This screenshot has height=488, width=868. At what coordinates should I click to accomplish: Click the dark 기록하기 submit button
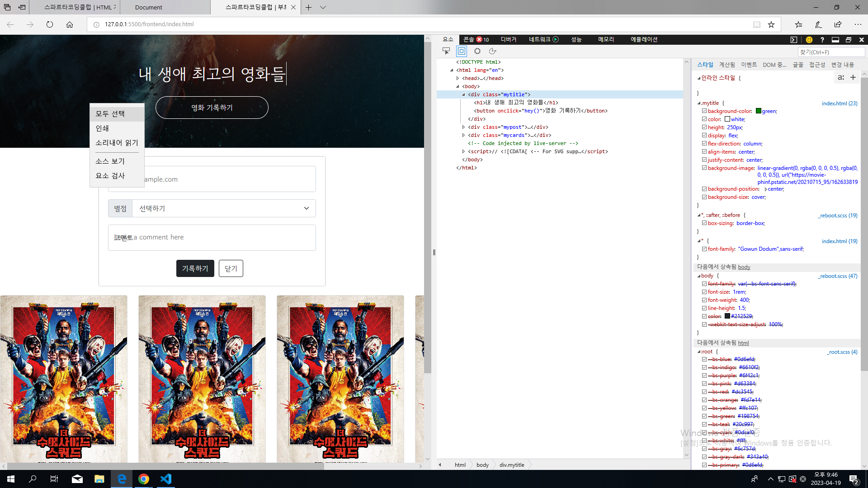195,268
